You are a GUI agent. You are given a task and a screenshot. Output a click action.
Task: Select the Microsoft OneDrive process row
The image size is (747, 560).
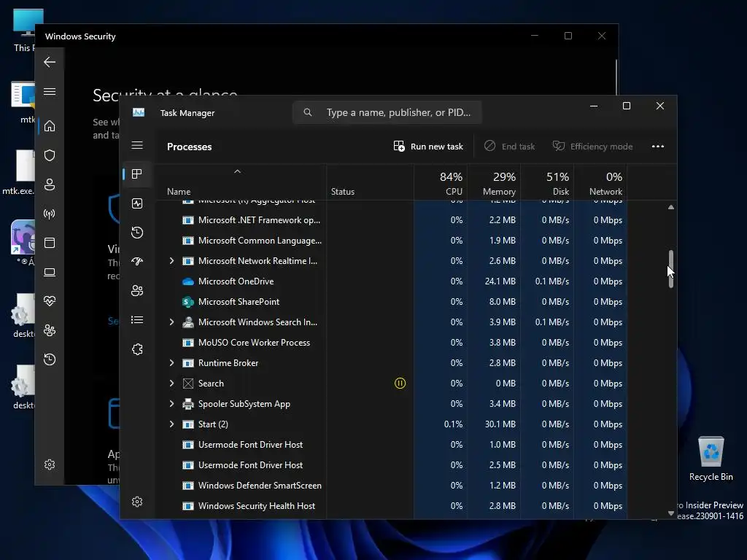(x=392, y=281)
